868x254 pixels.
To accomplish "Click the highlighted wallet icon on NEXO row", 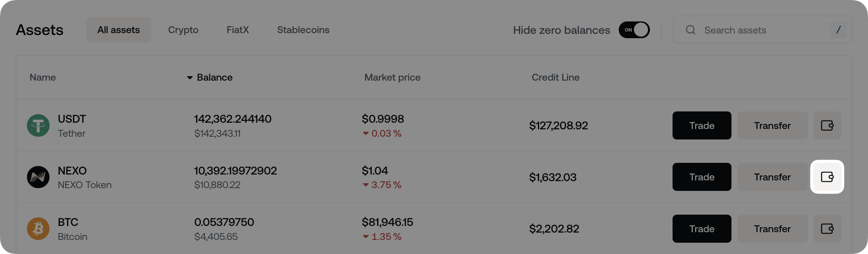I will [x=827, y=177].
